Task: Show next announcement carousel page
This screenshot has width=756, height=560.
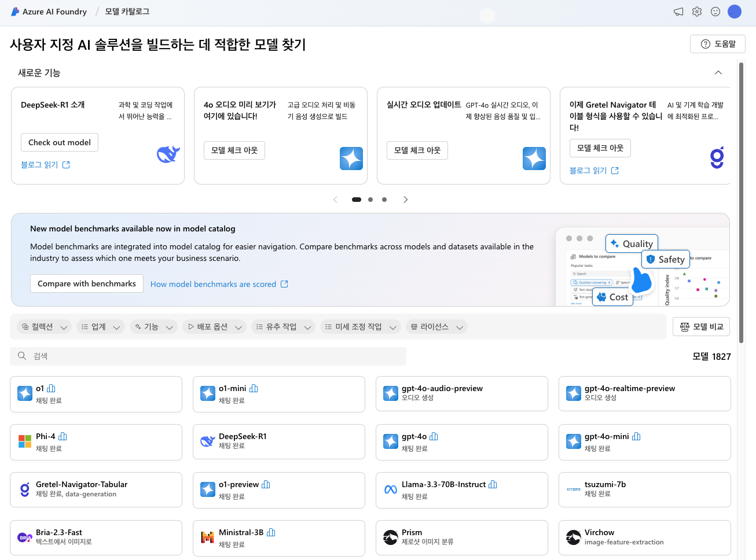Action: [405, 200]
